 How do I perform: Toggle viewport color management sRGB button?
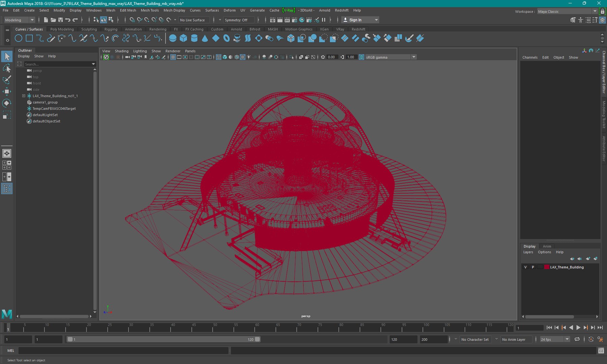click(x=362, y=57)
